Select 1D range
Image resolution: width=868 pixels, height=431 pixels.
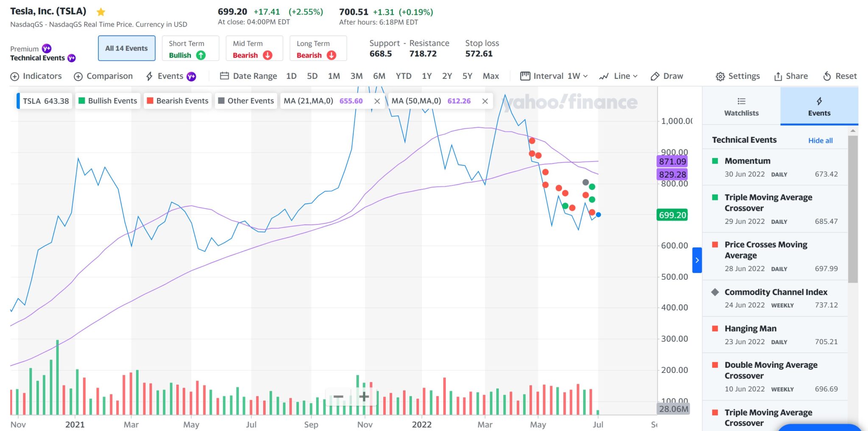tap(291, 76)
